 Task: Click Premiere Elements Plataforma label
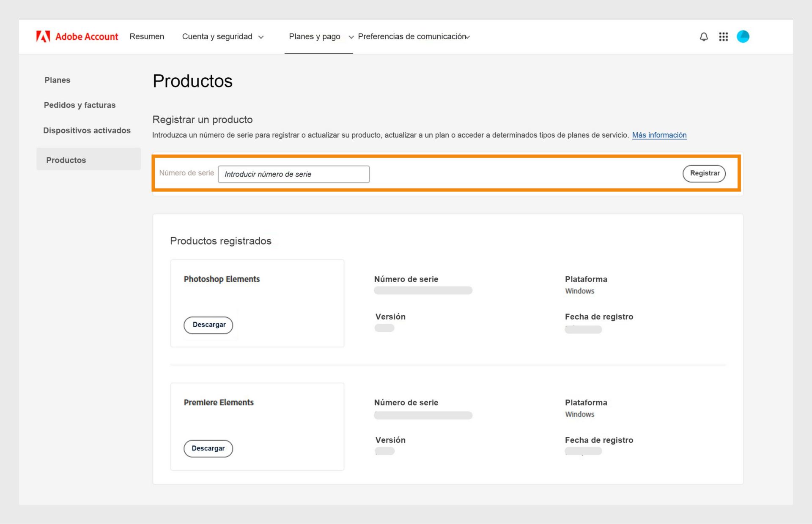(586, 402)
